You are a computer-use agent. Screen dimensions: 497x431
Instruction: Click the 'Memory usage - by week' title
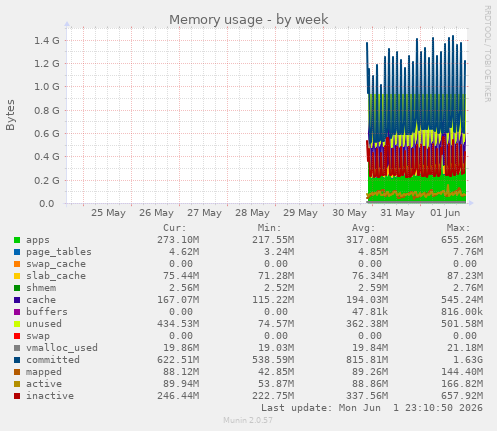coord(249,20)
